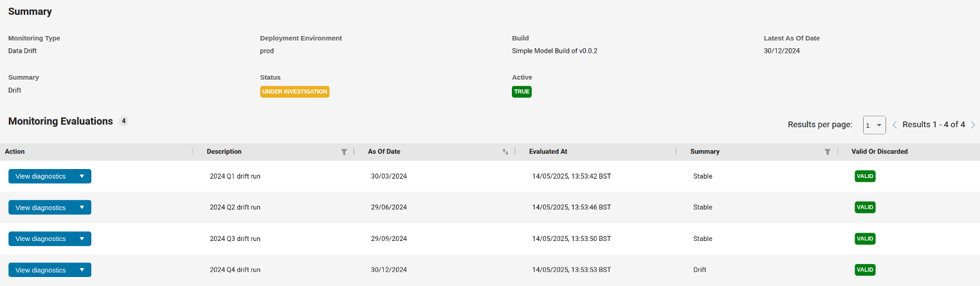Expand dropdown arrow for Q3 View diagnostics
This screenshot has width=980, height=286.
click(82, 238)
